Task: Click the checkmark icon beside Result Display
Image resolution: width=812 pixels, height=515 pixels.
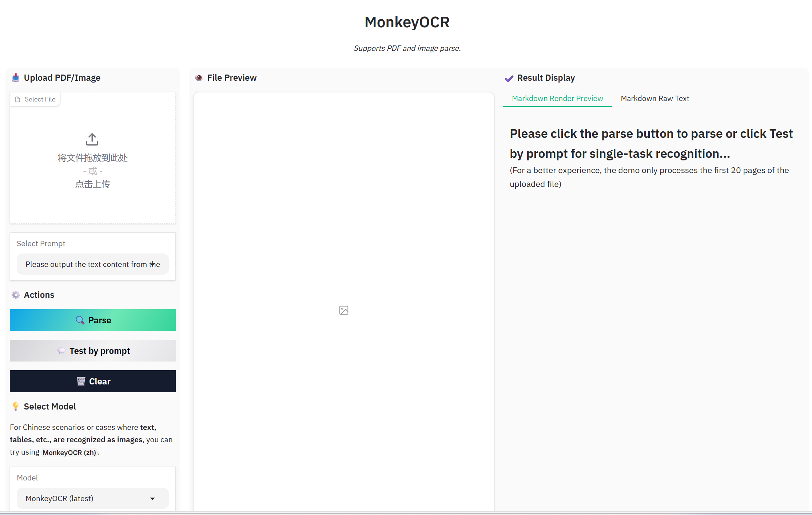Action: [x=509, y=78]
